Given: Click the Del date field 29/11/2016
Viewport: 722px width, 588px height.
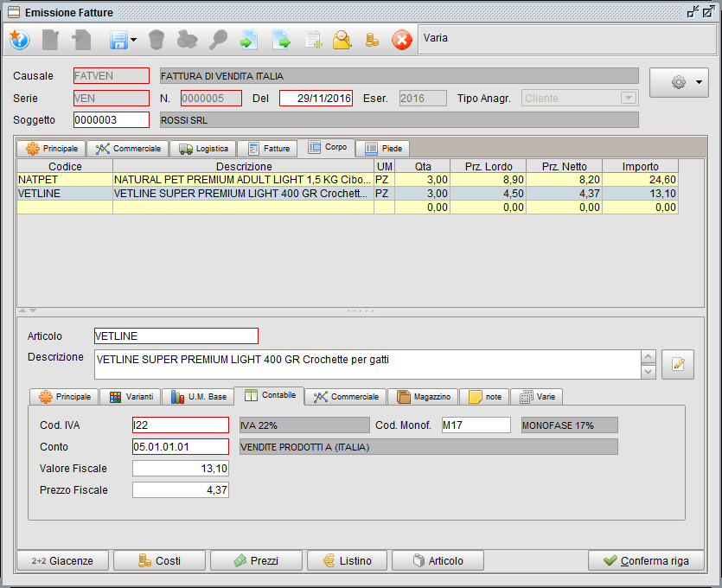Looking at the screenshot, I should coord(316,98).
